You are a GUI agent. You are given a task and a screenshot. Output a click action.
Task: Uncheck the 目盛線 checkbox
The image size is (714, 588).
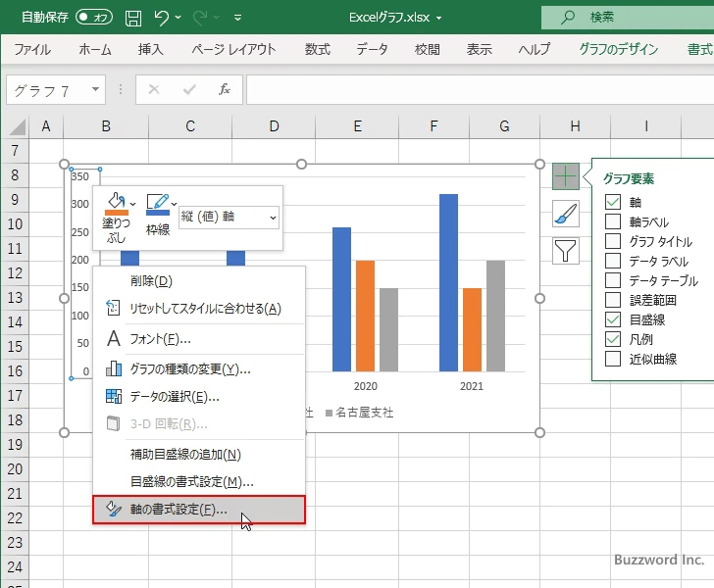(612, 319)
